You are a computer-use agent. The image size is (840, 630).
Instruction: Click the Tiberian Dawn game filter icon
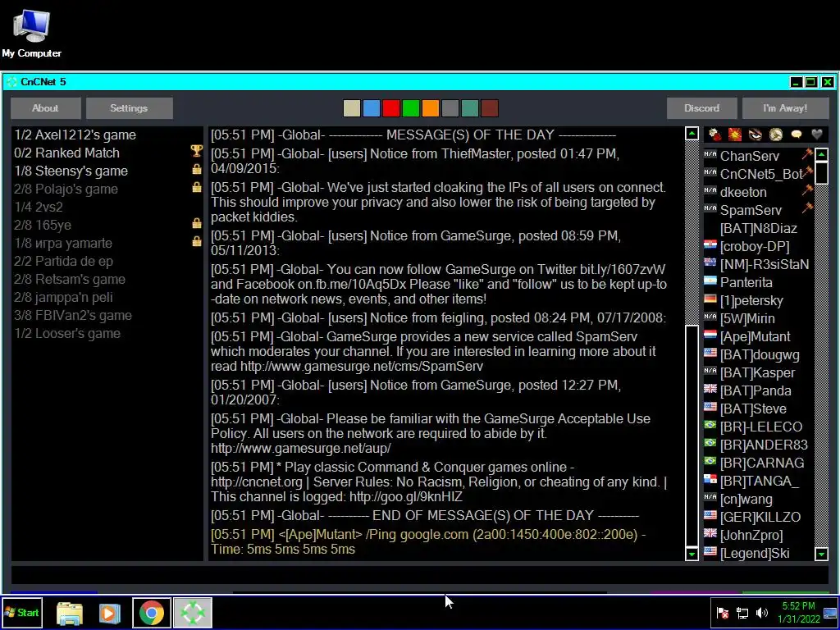pyautogui.click(x=714, y=134)
